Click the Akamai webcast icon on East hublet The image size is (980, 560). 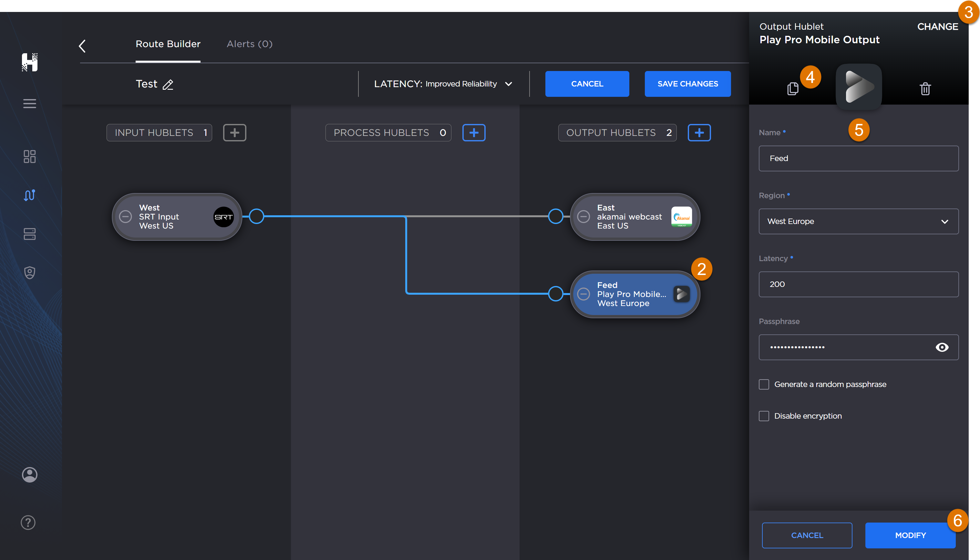pyautogui.click(x=681, y=217)
